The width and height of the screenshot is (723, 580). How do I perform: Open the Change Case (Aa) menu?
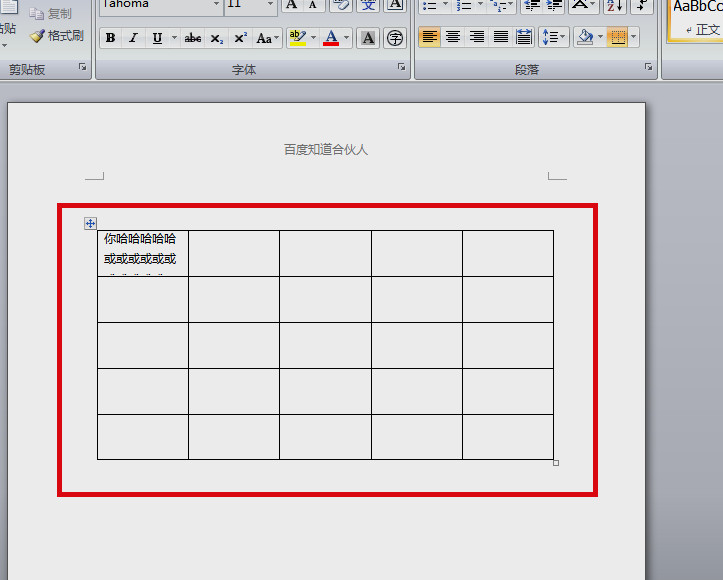(267, 38)
